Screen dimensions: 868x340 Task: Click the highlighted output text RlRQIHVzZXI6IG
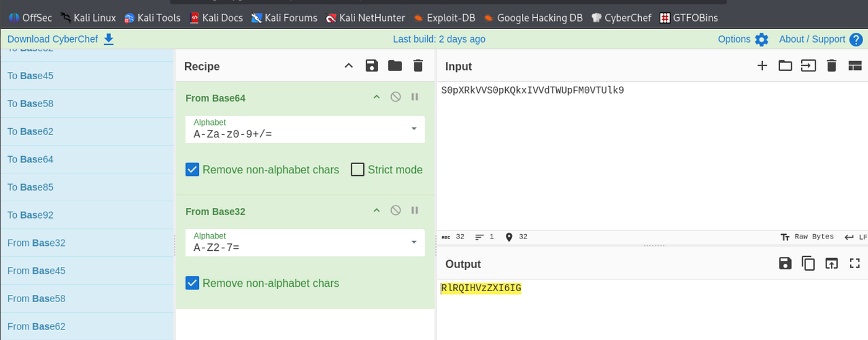(481, 288)
